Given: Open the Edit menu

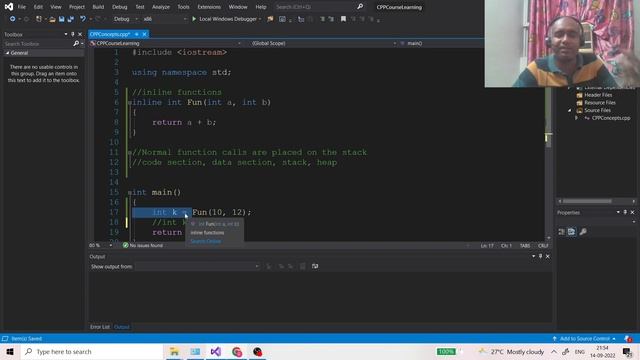Looking at the screenshot, I should (x=38, y=7).
